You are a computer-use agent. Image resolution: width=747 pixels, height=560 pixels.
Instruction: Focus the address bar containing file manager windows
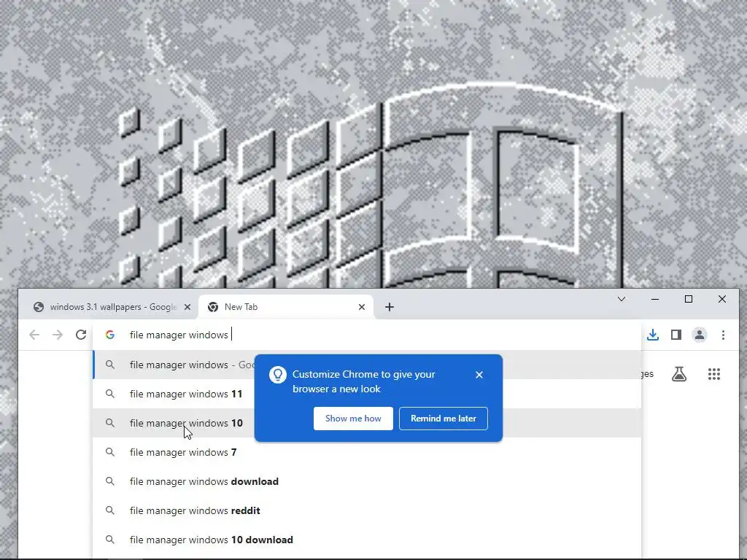(x=367, y=335)
